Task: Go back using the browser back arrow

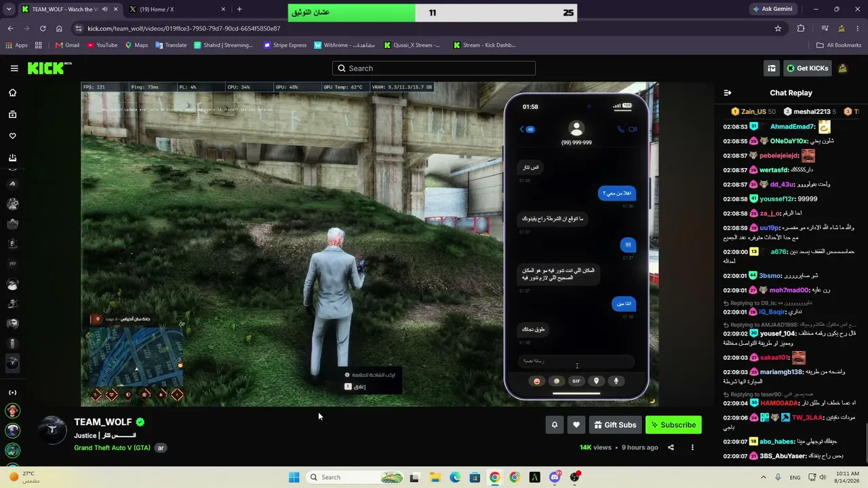Action: (x=10, y=28)
